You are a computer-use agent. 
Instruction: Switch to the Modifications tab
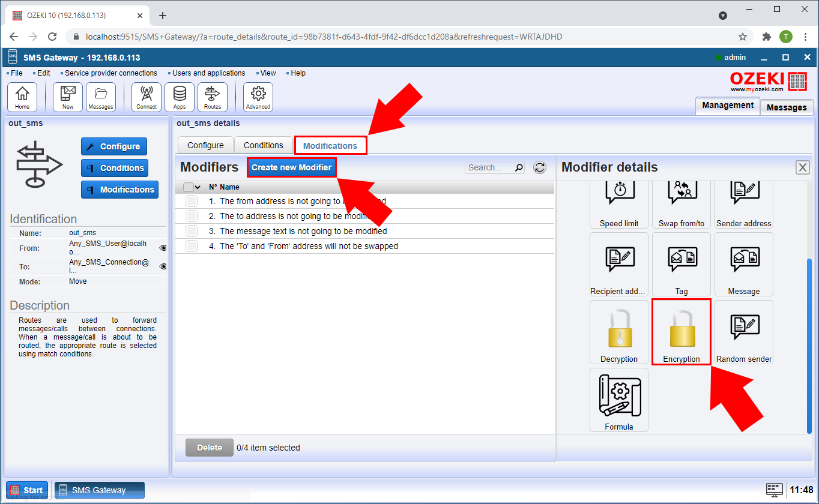330,145
